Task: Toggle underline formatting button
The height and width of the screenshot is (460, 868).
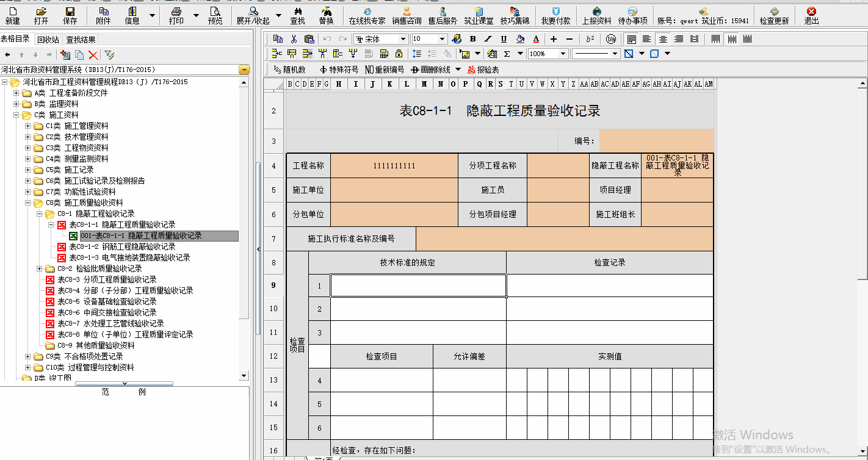Action: (x=504, y=39)
